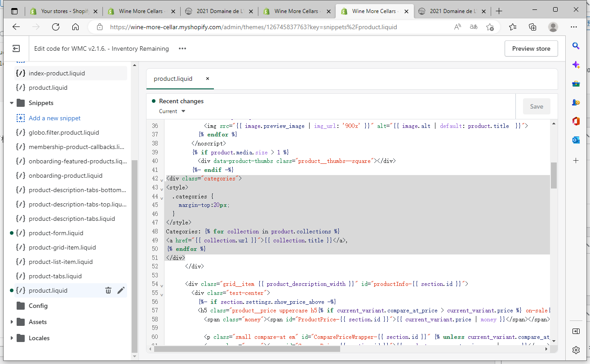Add this page to favorites star icon
Screen dimensions: 590x364
coord(490,27)
